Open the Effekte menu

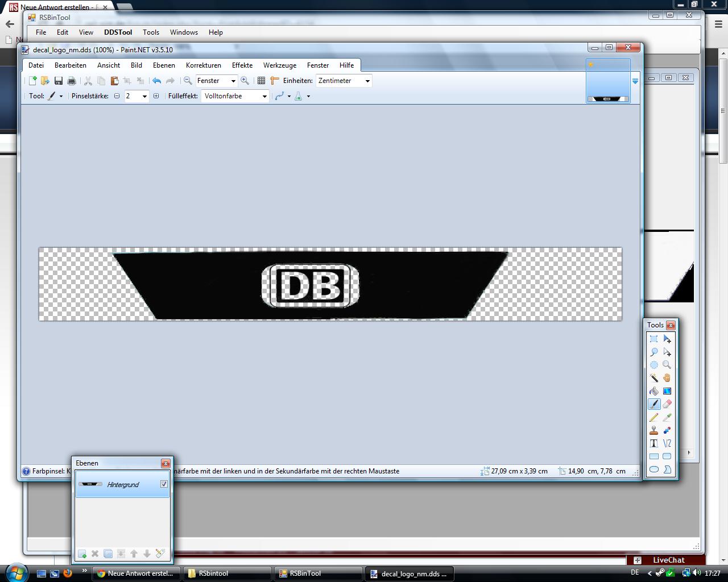242,65
